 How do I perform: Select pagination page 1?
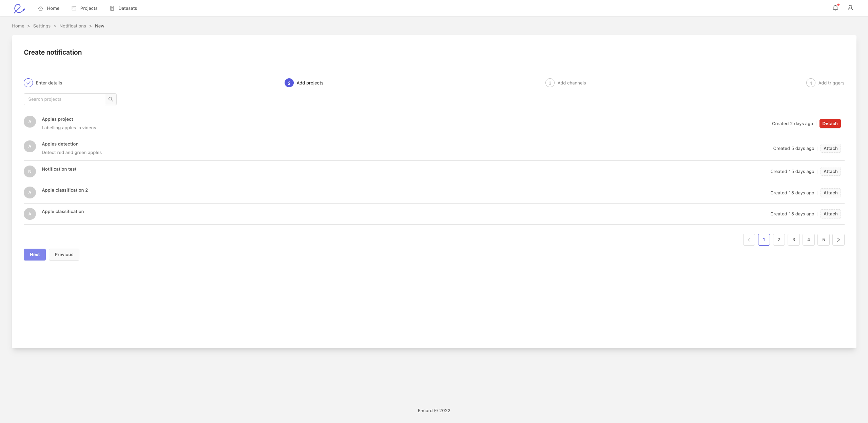coord(764,239)
